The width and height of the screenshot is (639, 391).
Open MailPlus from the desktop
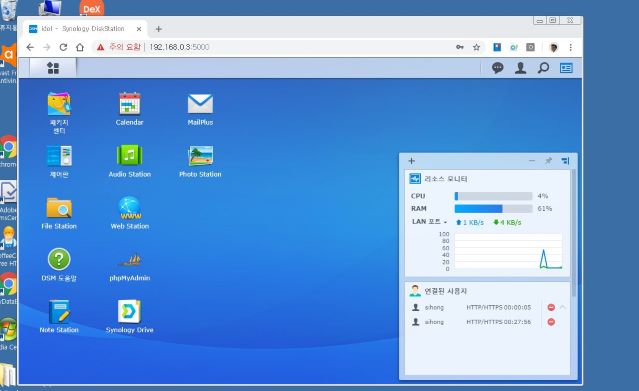(x=200, y=109)
